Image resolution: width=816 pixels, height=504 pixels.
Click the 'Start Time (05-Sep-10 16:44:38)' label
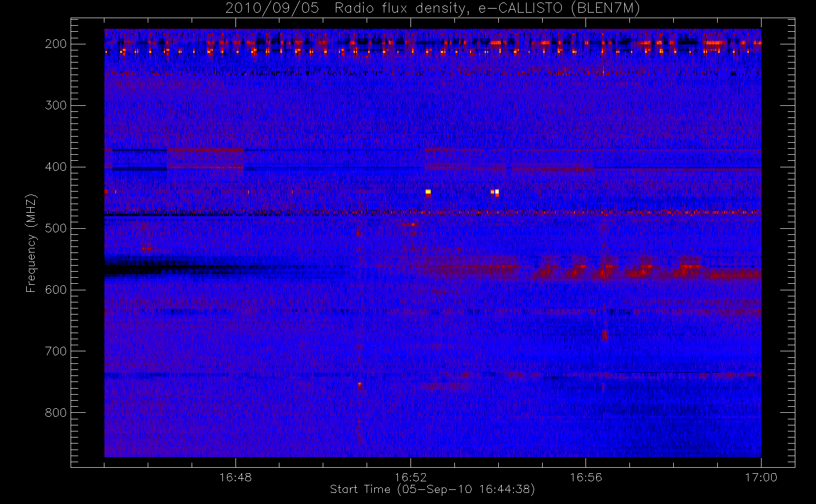[432, 489]
